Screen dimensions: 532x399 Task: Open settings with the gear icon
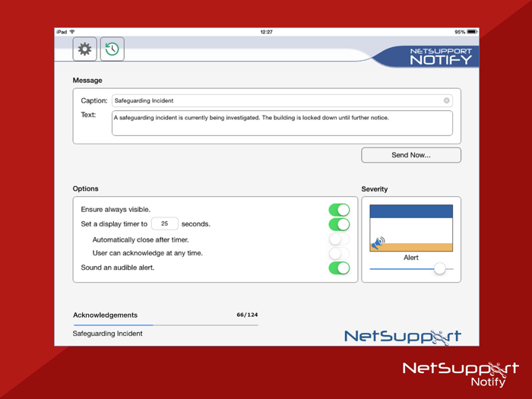pyautogui.click(x=84, y=49)
